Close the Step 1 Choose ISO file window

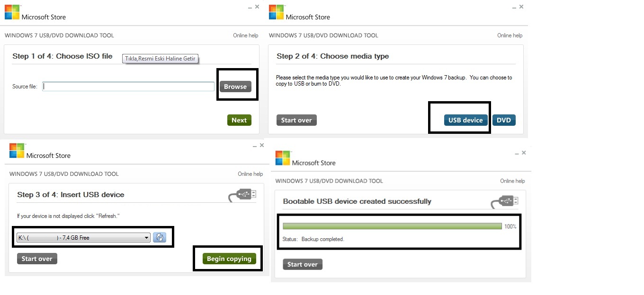[257, 7]
